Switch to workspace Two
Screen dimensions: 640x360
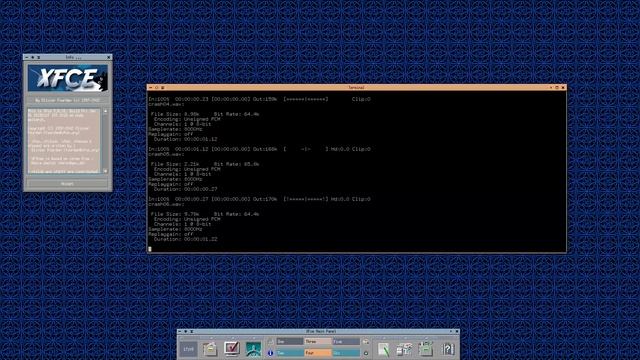click(x=290, y=353)
